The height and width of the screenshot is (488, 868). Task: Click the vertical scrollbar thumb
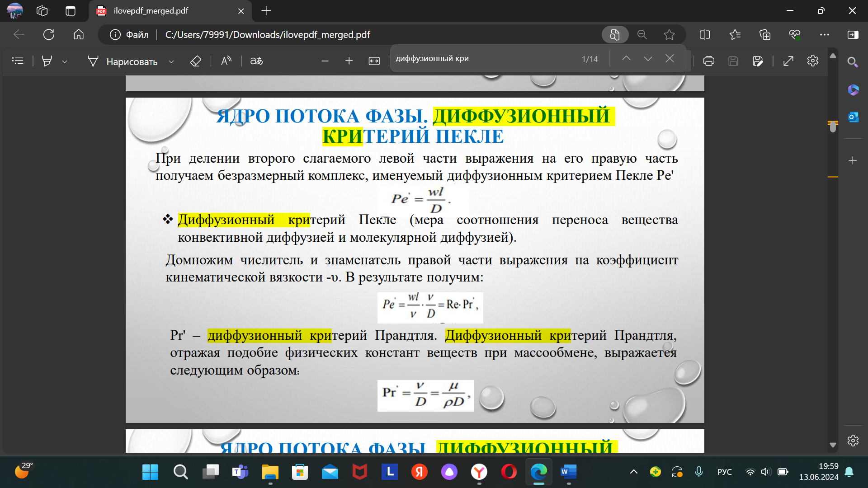point(833,127)
